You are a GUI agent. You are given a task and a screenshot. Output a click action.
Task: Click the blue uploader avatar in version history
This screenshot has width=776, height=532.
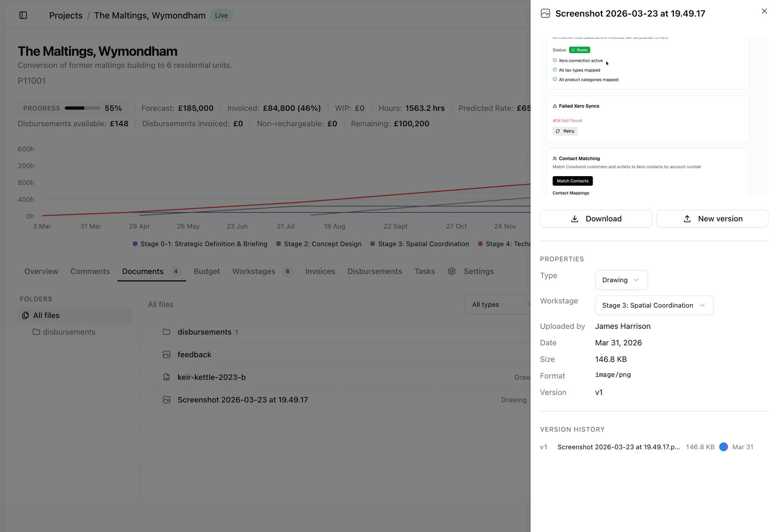pyautogui.click(x=723, y=447)
